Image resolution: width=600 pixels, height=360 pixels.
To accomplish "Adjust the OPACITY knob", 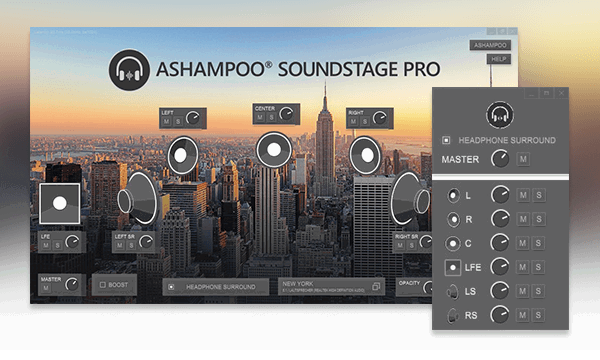I will [x=427, y=287].
